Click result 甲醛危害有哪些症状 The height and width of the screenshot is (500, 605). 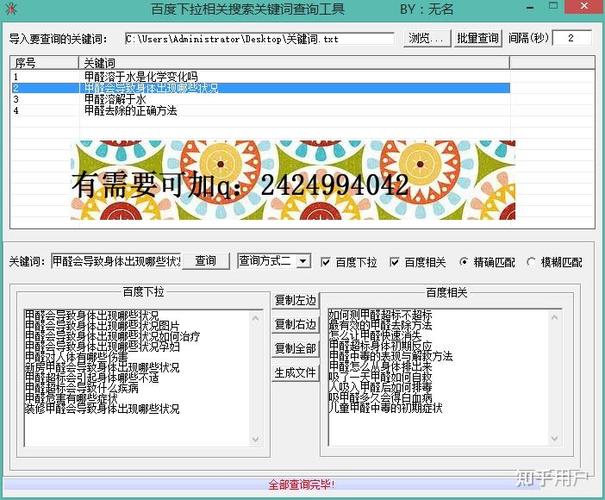(71, 398)
